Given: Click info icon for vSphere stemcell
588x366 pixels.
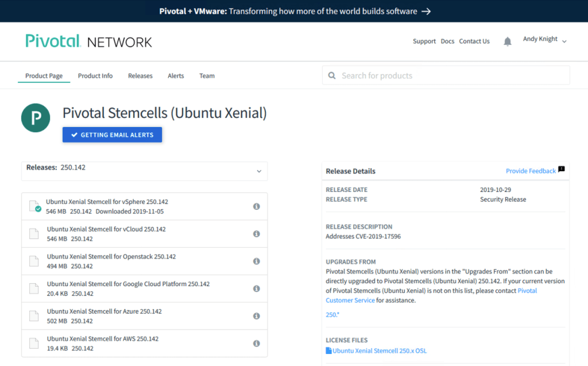Looking at the screenshot, I should click(257, 206).
